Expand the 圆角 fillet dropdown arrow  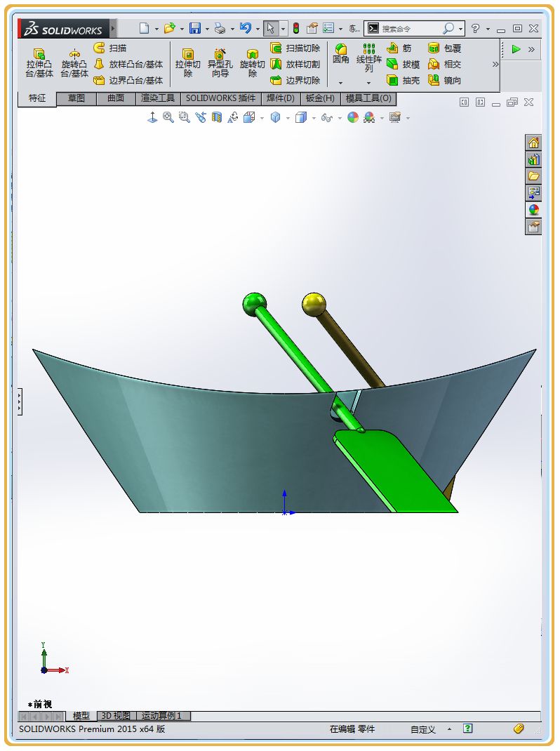point(340,83)
